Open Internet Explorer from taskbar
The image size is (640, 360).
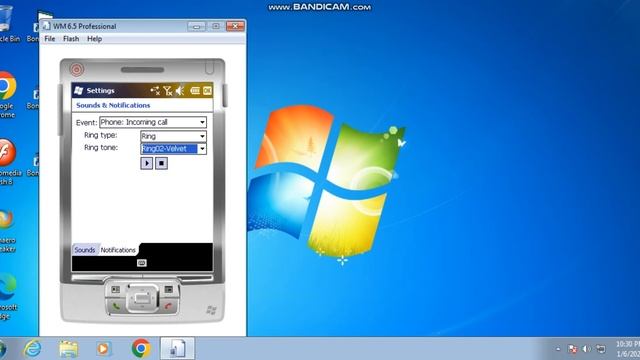33,349
